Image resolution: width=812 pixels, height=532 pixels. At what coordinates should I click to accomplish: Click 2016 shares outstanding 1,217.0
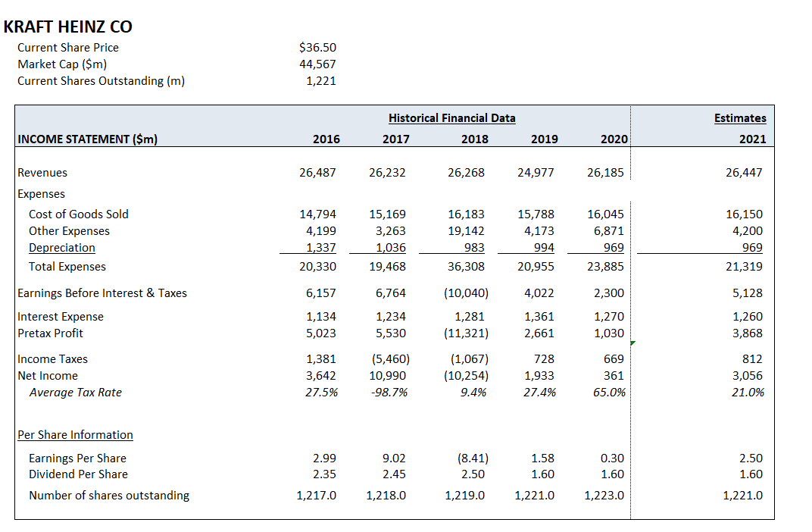coord(317,496)
